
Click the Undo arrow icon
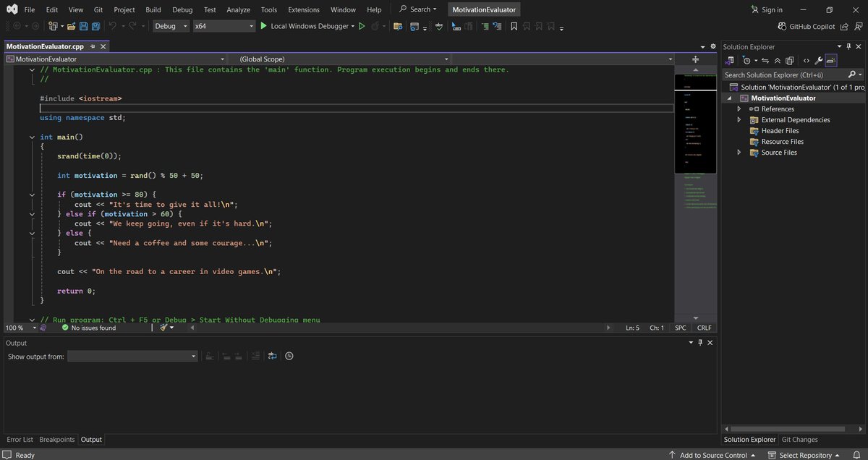pos(112,26)
